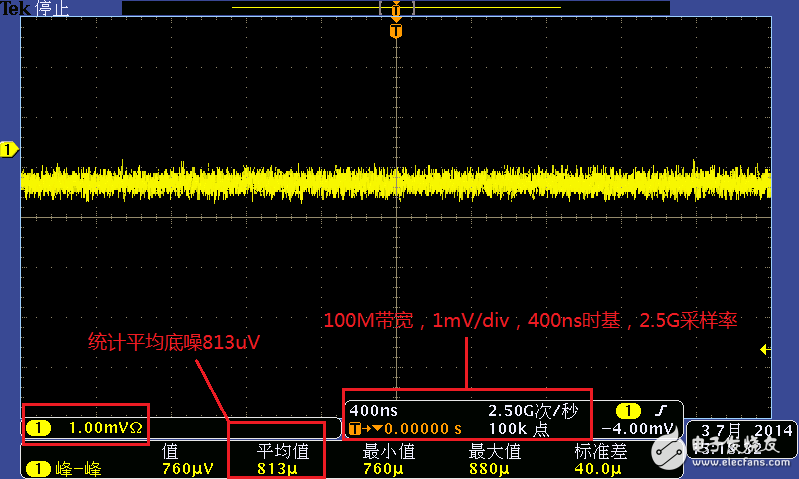Click the record view bar at top
Viewport: 799px width, 479px height.
pyautogui.click(x=396, y=8)
